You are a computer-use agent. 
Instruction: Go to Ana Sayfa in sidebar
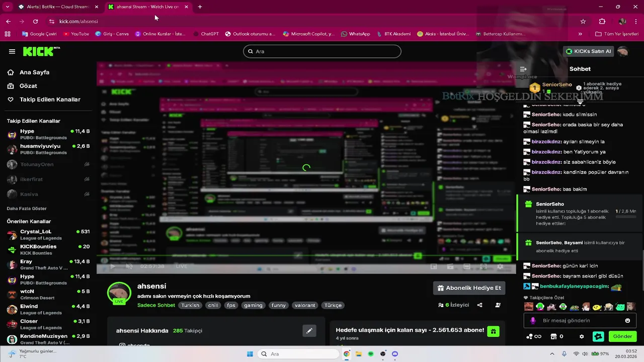tap(28, 72)
